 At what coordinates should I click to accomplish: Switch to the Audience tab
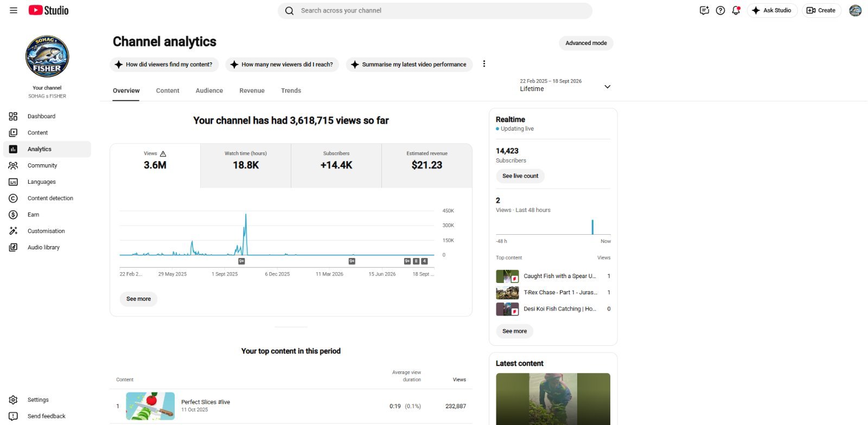point(209,91)
